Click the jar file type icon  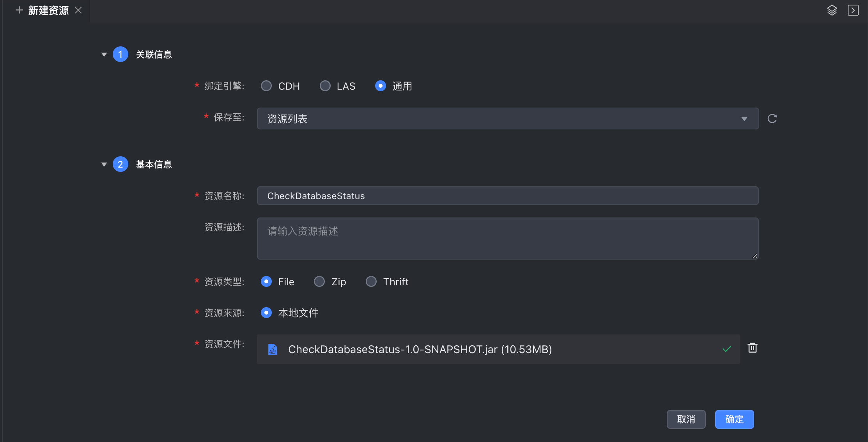click(273, 349)
